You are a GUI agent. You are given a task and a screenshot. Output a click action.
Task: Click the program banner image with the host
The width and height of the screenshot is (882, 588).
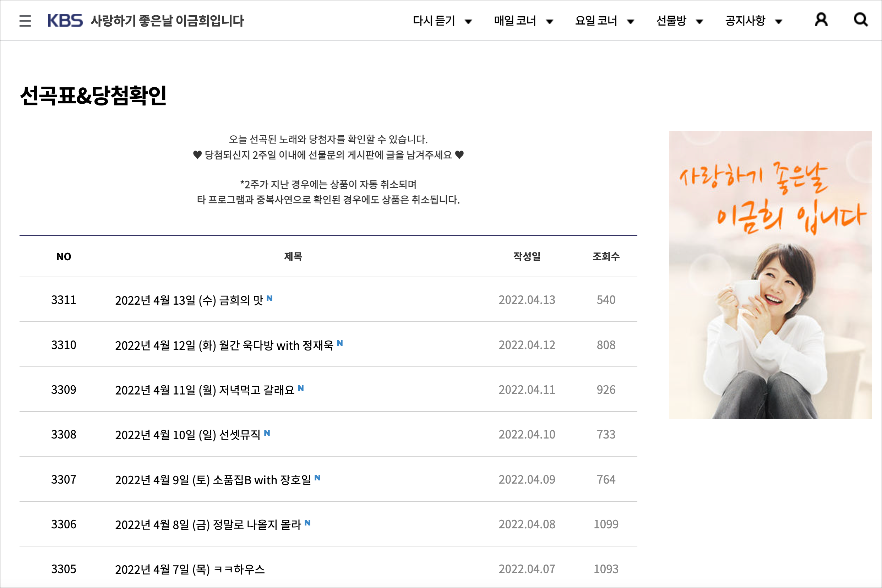[770, 274]
